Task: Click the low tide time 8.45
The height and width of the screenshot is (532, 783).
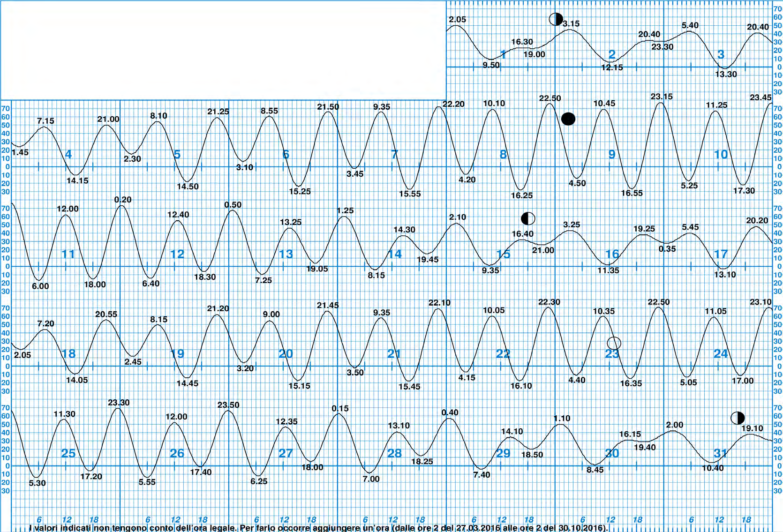Action: tap(595, 470)
